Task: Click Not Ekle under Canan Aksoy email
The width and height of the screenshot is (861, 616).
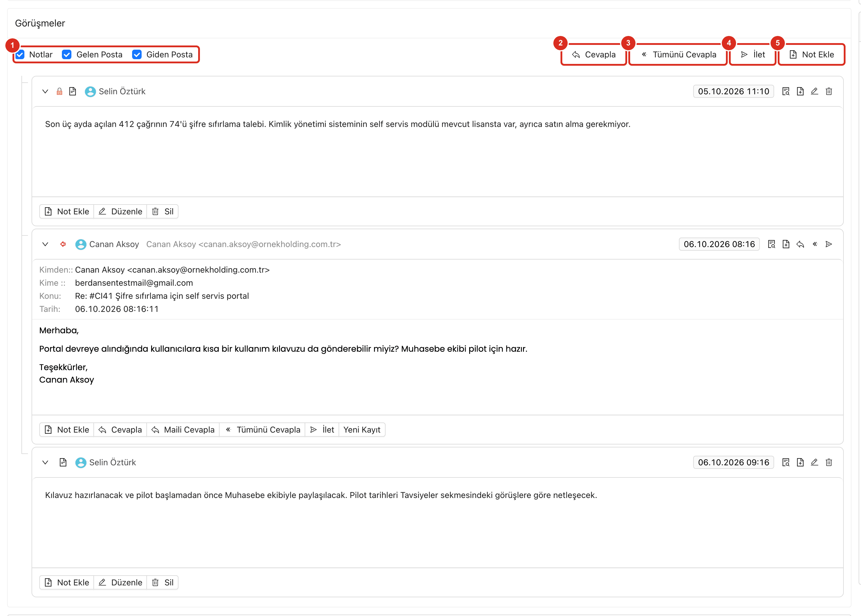Action: point(67,430)
